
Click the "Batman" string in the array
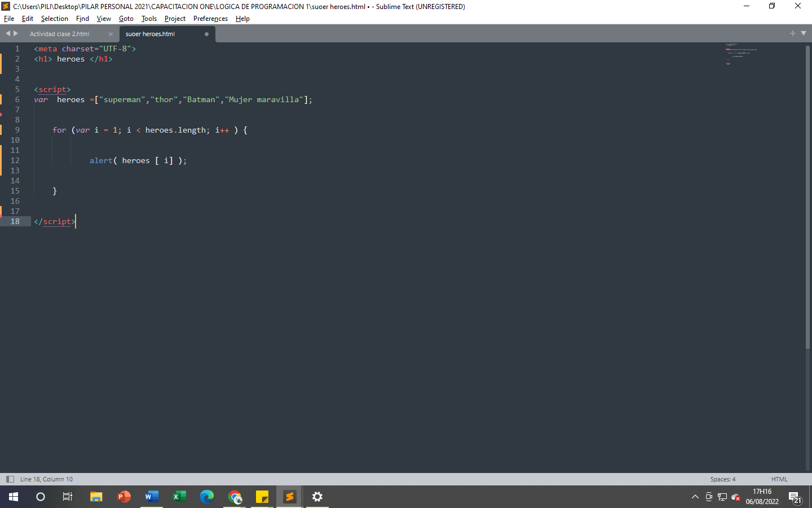201,99
